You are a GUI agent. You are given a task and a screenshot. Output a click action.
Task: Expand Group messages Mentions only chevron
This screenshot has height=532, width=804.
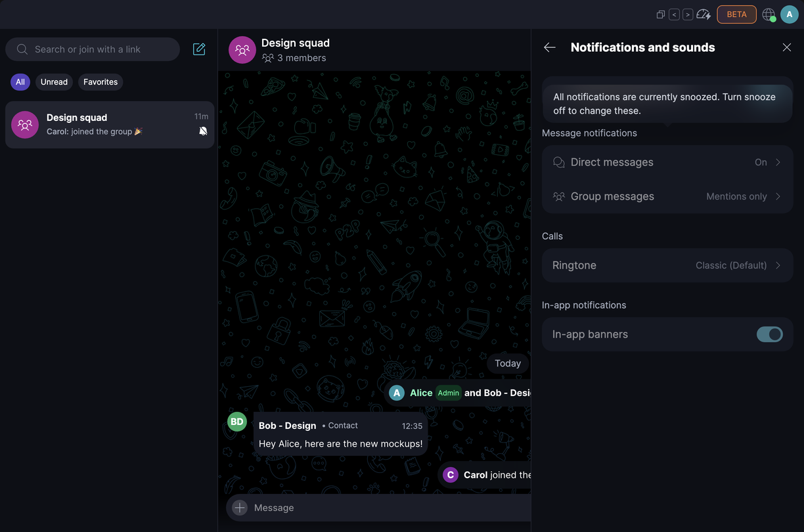point(778,196)
